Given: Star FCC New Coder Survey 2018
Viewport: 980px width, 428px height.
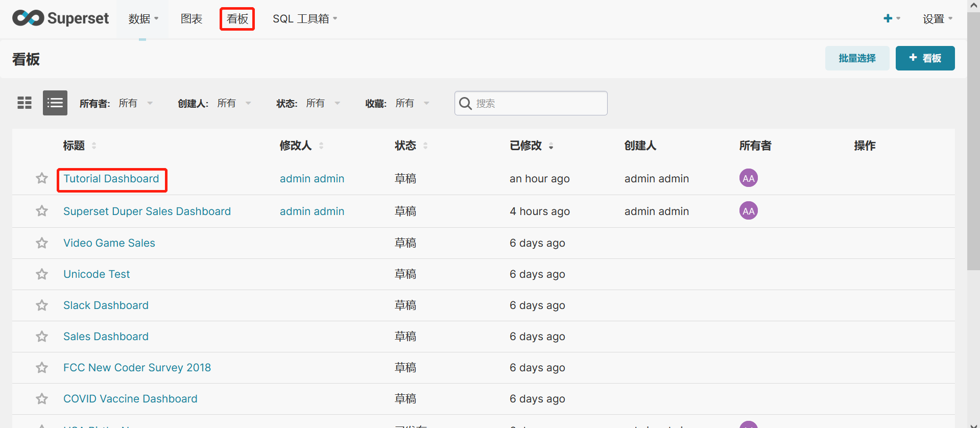Looking at the screenshot, I should click(42, 368).
